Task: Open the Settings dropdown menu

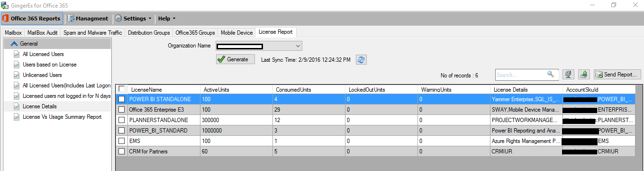Action: pyautogui.click(x=133, y=19)
